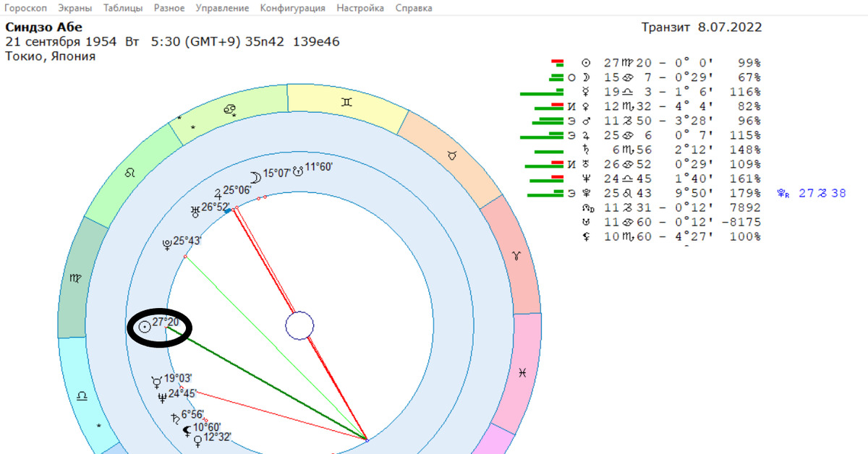Open the Экраны menu

(75, 8)
